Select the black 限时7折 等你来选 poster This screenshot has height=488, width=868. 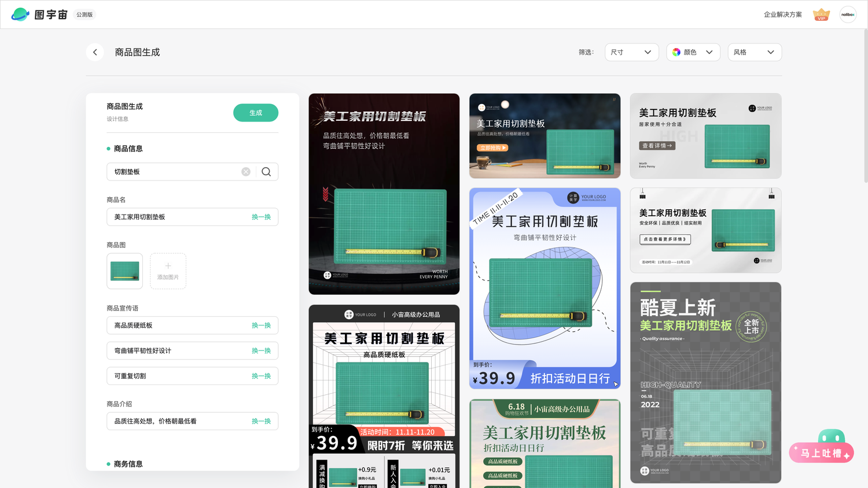[x=384, y=397]
